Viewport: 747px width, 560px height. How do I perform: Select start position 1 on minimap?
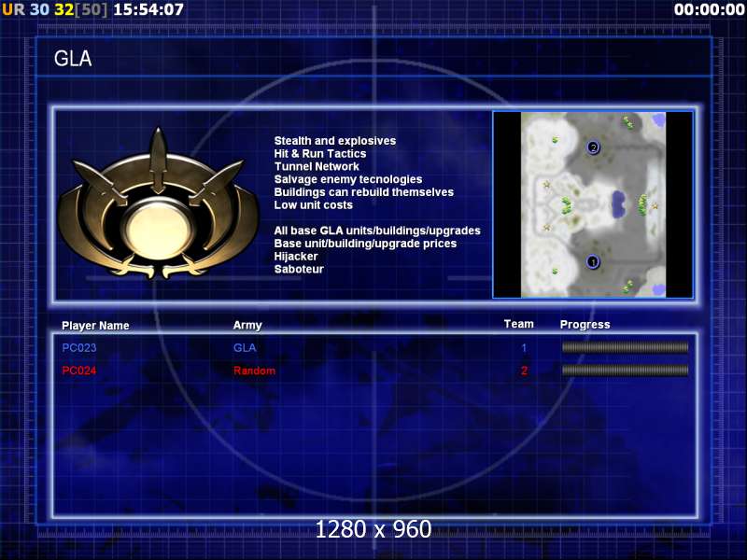point(592,262)
